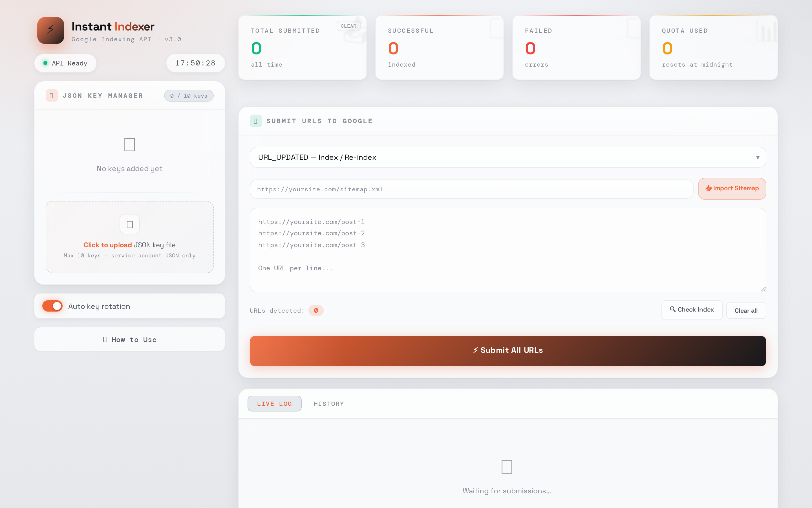
Task: Click the API Ready status pill
Action: [65, 63]
